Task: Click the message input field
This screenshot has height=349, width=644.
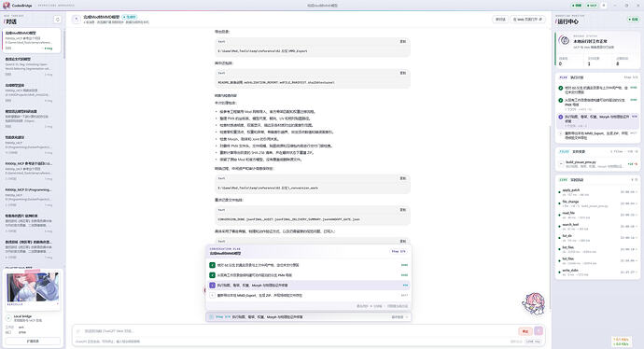Action: tap(296, 331)
